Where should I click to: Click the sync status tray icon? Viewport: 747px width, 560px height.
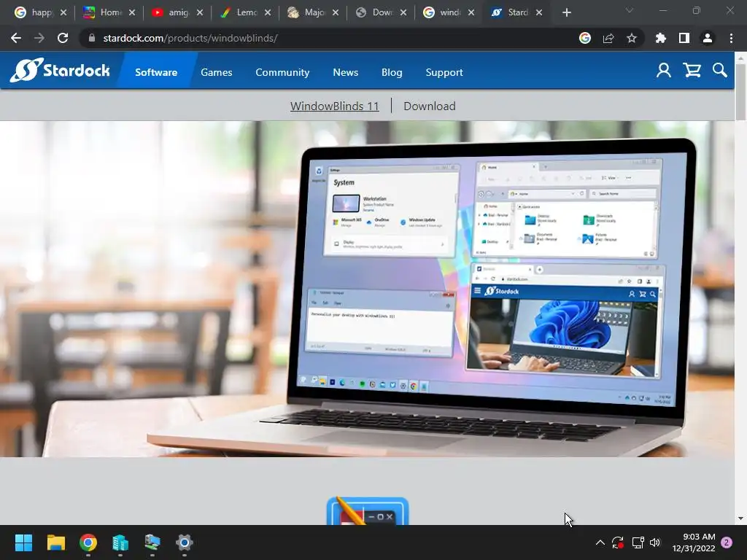[618, 542]
